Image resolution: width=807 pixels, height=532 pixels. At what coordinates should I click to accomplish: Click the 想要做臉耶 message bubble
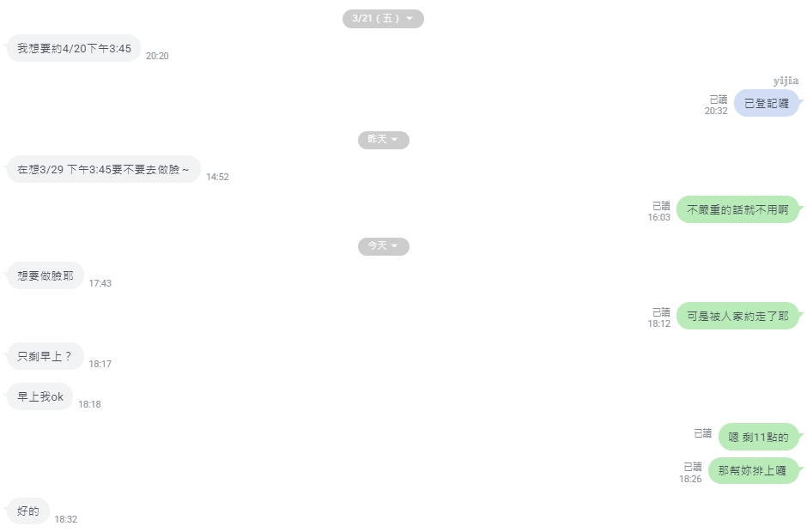(46, 275)
